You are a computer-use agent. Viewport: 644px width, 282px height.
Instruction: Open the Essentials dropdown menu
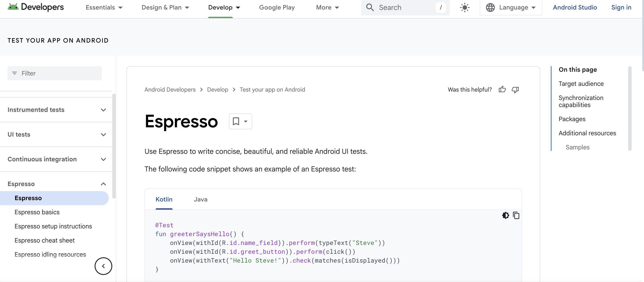tap(104, 8)
